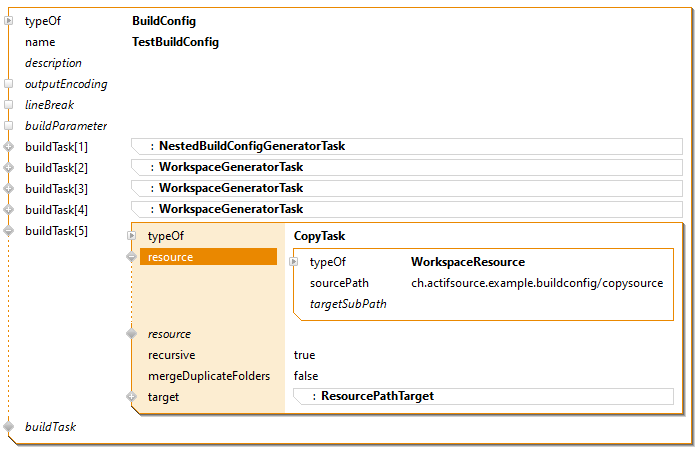Screen dimensions: 699x454
Task: Click the arrow icon beside the WorkspaceResource typeOf row
Action: pos(294,262)
